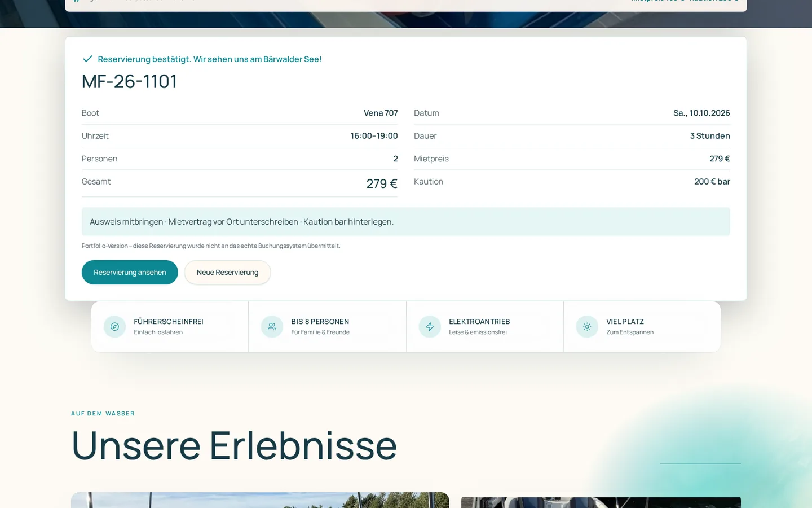Image resolution: width=812 pixels, height=508 pixels.
Task: Click the 'Portfolio-Version' disclaimer text
Action: click(x=211, y=246)
